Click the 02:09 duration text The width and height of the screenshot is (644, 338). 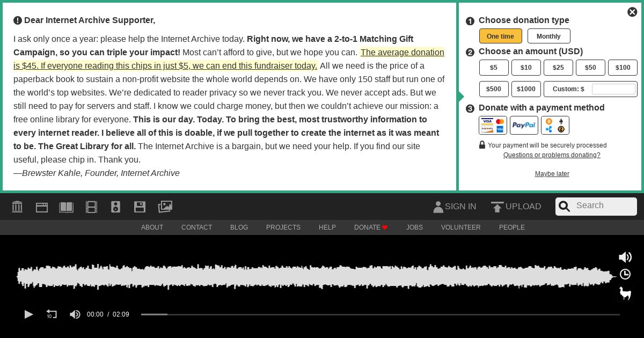click(121, 314)
